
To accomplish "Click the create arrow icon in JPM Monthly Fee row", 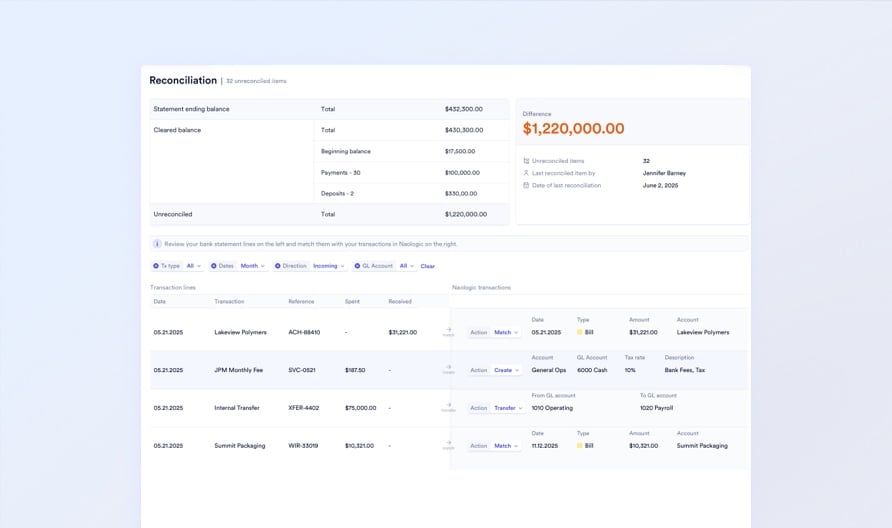I will (448, 368).
